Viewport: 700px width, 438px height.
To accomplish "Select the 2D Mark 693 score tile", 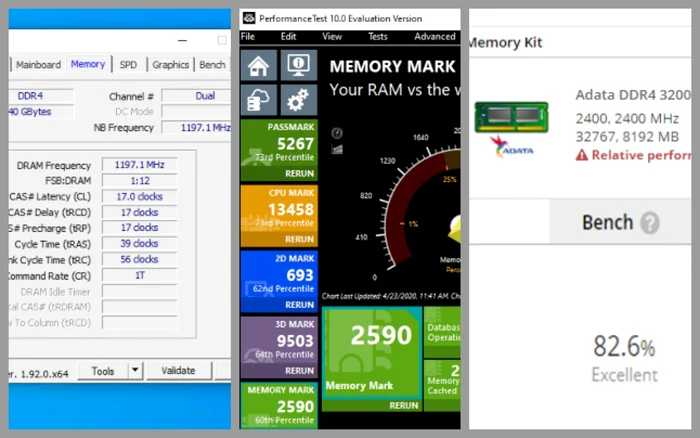I will [279, 281].
